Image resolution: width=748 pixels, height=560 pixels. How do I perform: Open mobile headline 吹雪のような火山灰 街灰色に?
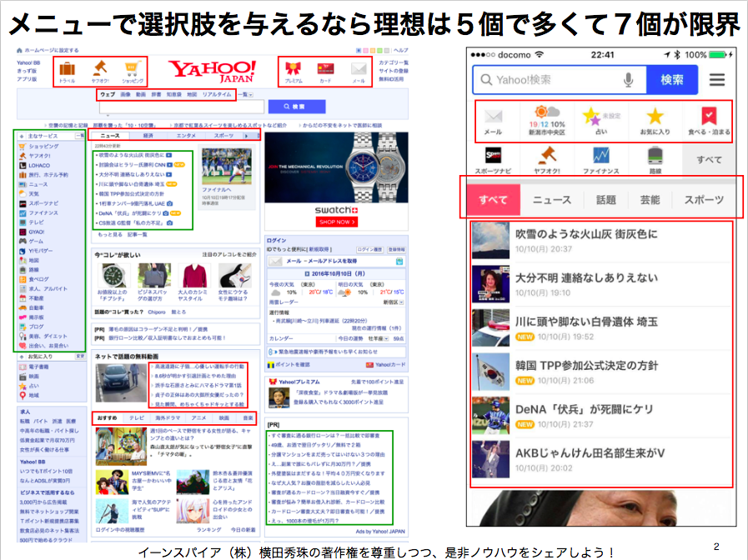click(586, 234)
